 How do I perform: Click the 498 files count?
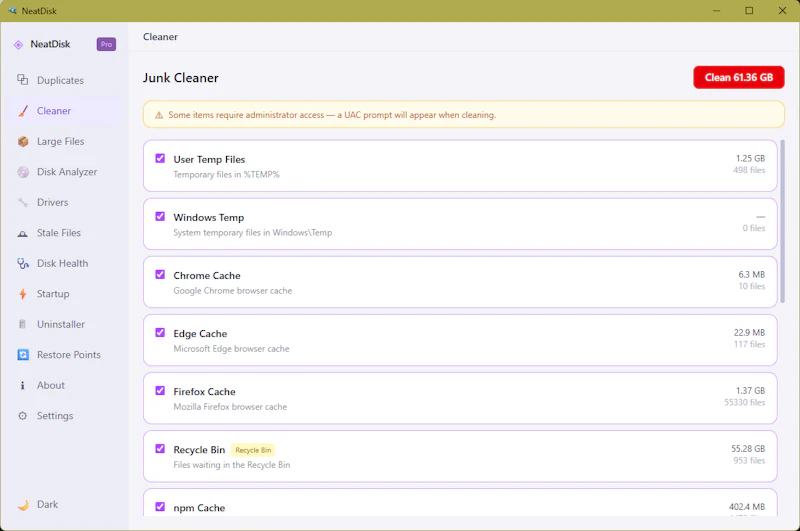(x=749, y=170)
